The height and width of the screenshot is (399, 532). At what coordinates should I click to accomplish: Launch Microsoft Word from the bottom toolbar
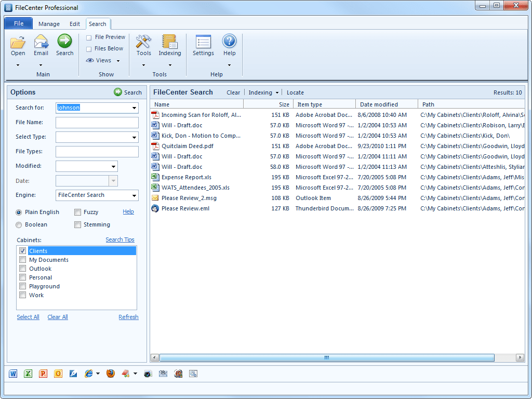tap(14, 374)
